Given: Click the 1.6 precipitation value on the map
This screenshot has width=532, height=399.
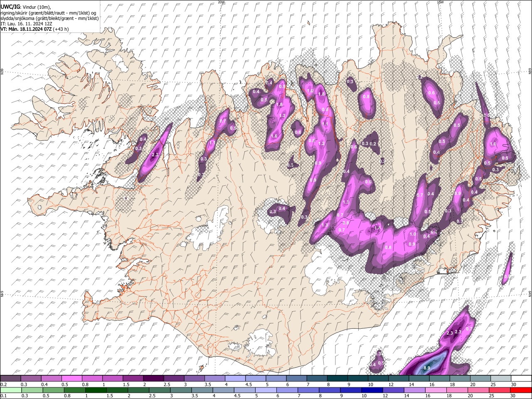Looking at the screenshot, I should [274, 136].
